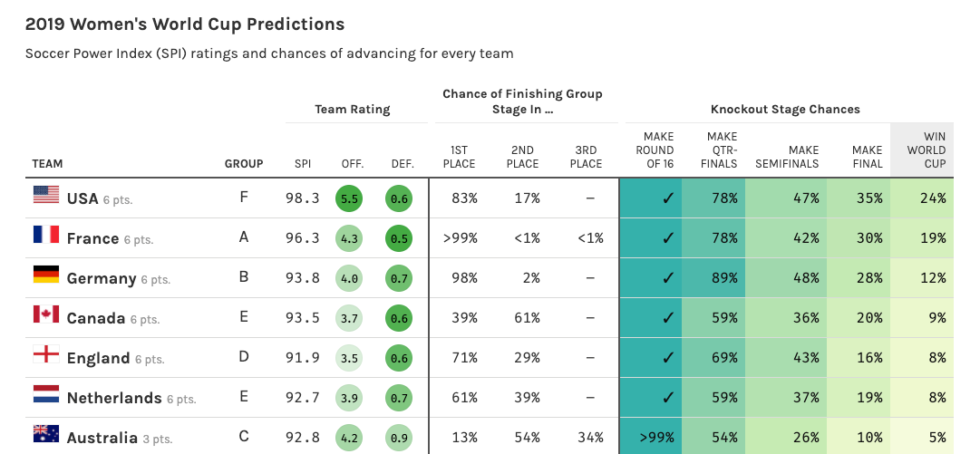Click the France flag icon
980x454 pixels.
tap(46, 235)
